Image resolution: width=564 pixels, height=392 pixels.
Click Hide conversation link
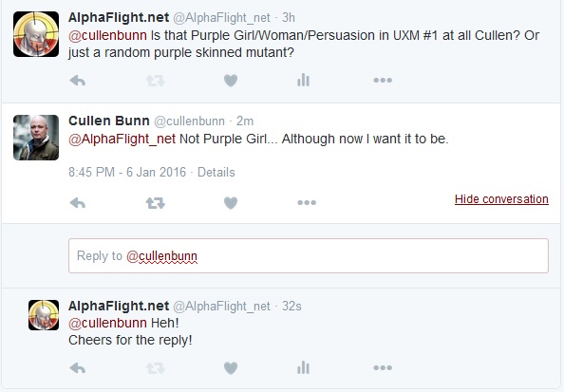[501, 199]
